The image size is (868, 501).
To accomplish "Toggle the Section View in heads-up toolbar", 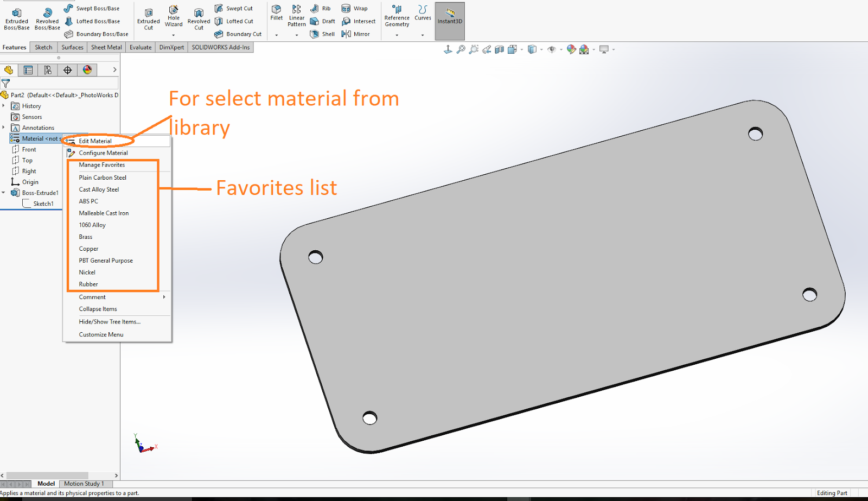I will pos(500,49).
